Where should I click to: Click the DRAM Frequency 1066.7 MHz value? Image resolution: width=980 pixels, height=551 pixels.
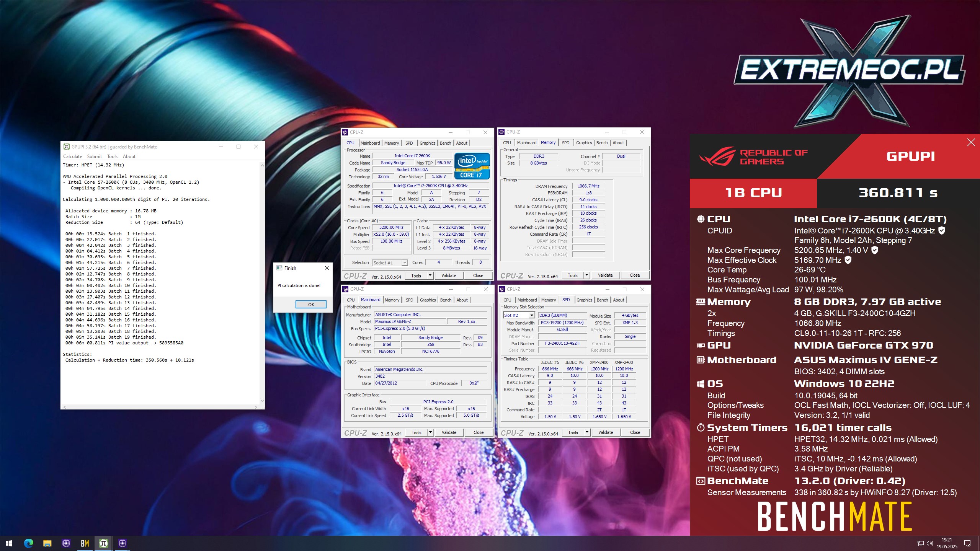coord(588,186)
